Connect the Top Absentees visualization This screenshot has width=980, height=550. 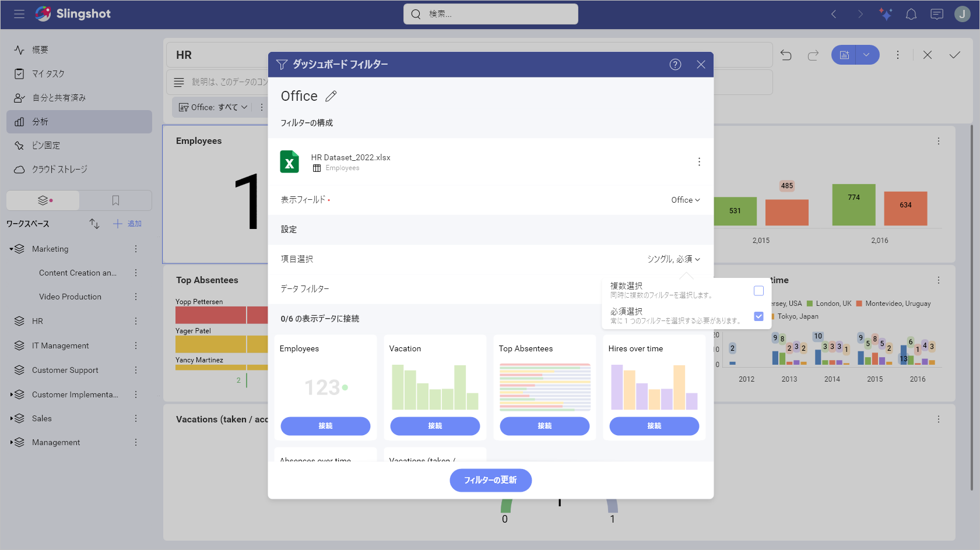point(545,426)
